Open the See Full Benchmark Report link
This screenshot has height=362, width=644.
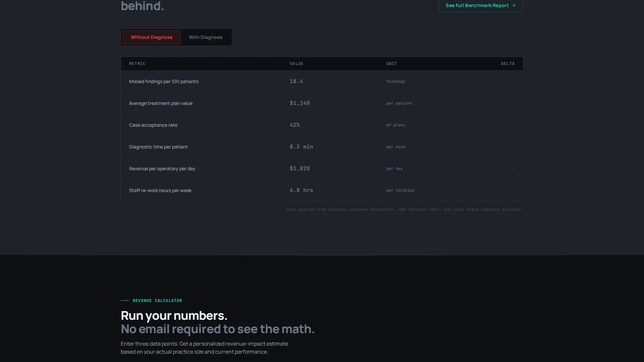(481, 6)
